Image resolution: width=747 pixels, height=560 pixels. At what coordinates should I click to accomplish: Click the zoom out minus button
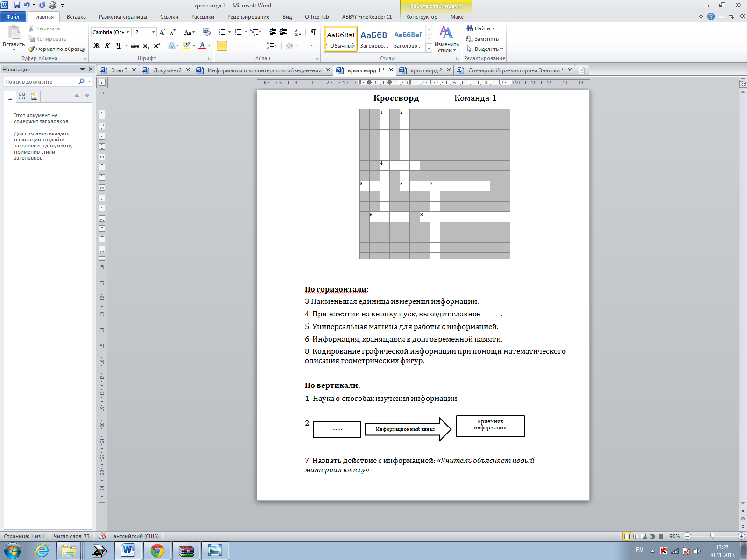pyautogui.click(x=687, y=536)
